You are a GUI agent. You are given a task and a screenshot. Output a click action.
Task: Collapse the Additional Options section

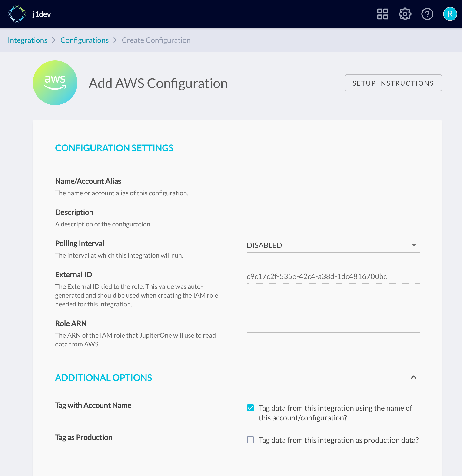pos(414,377)
